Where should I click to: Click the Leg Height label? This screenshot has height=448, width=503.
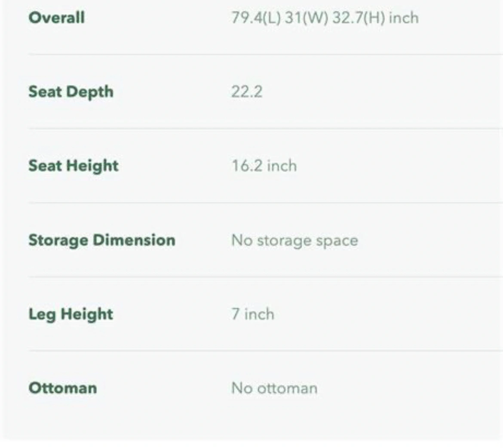point(71,314)
